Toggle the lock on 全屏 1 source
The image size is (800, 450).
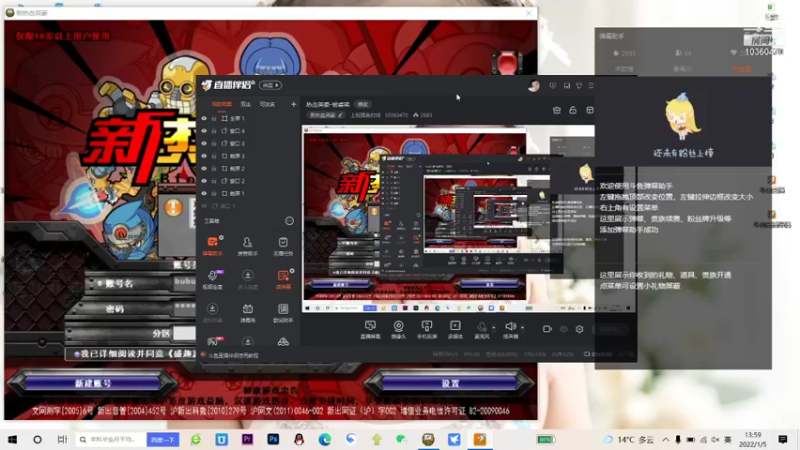[x=214, y=118]
